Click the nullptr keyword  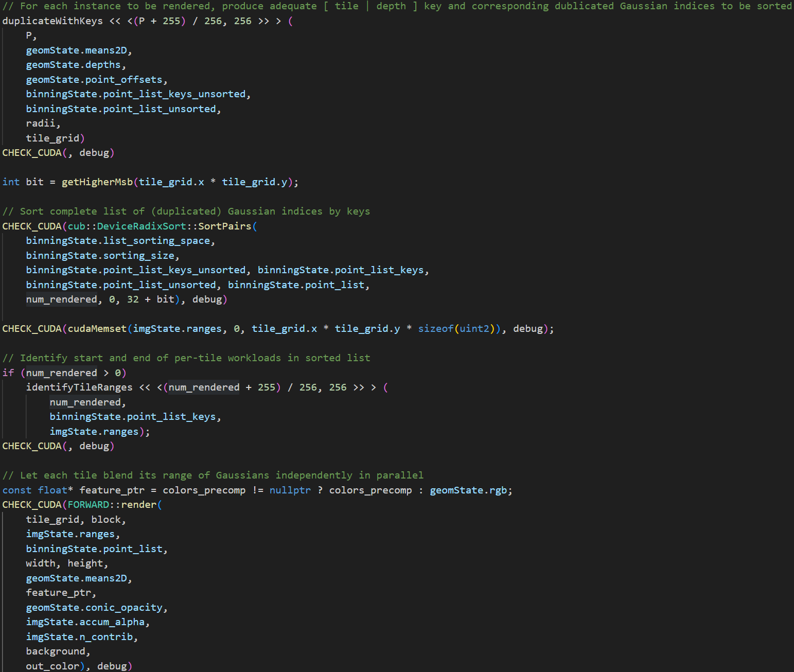[290, 490]
